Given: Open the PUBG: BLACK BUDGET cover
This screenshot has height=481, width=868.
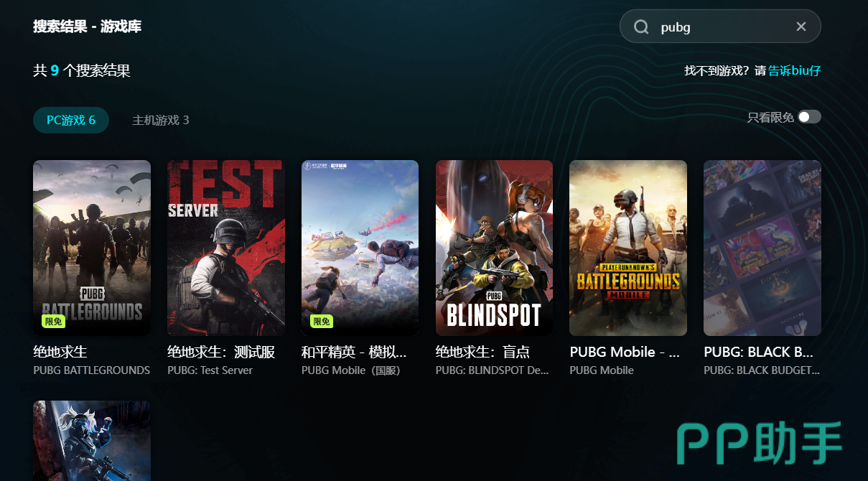Looking at the screenshot, I should (762, 248).
